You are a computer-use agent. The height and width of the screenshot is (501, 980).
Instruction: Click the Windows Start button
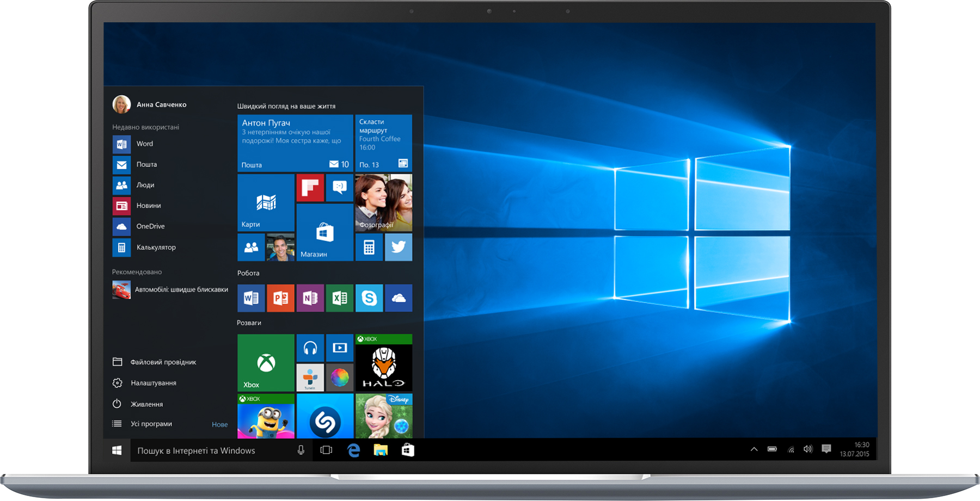click(x=117, y=450)
